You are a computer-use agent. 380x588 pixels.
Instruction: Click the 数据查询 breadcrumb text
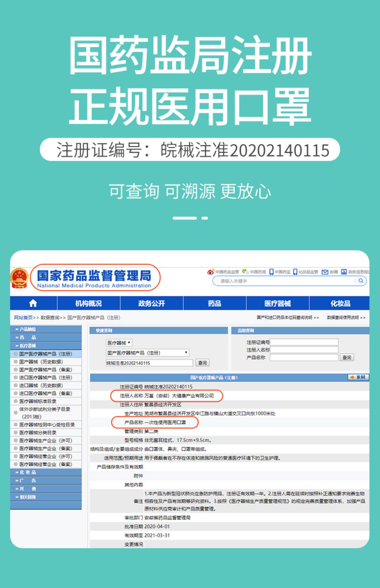click(50, 318)
